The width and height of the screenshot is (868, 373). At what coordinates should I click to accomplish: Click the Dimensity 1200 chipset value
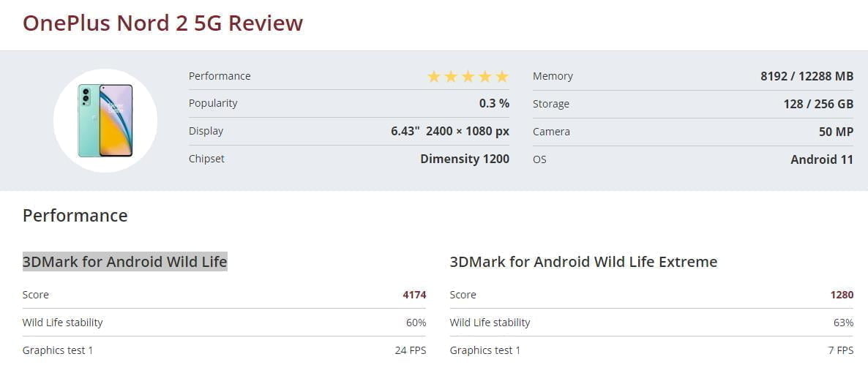(465, 159)
